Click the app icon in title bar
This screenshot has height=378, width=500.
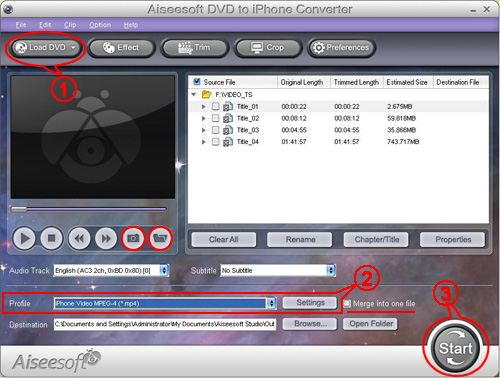(x=8, y=9)
